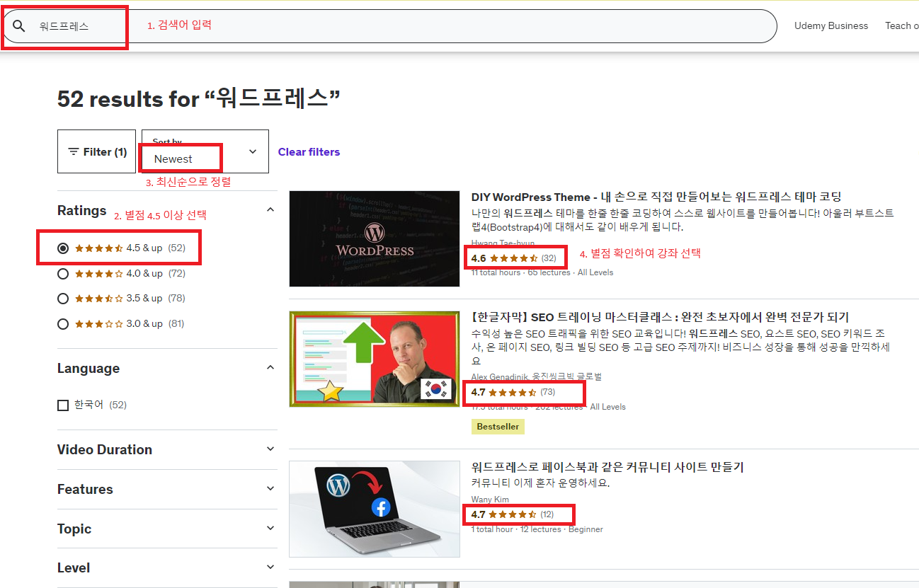Open the Filter (1) button
This screenshot has width=919, height=588.
[x=97, y=151]
